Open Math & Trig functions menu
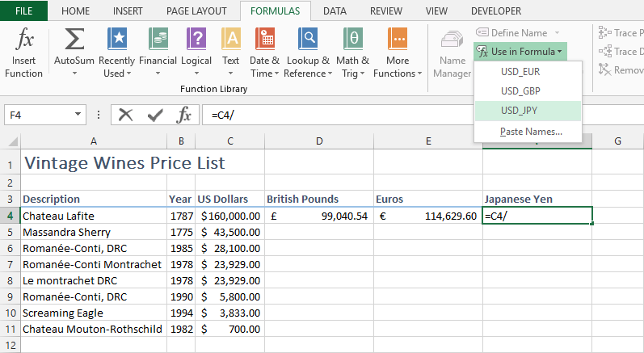Viewport: 644px width, 353px height. point(352,53)
